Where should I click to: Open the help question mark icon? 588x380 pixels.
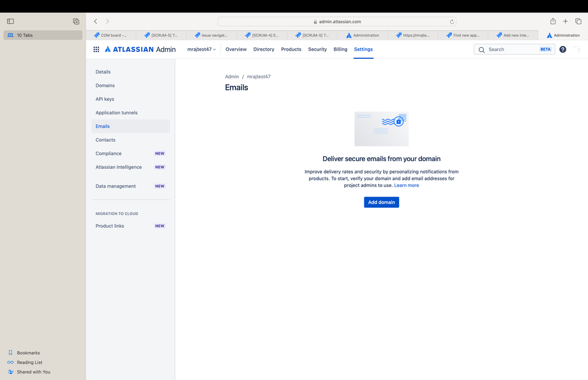[563, 49]
